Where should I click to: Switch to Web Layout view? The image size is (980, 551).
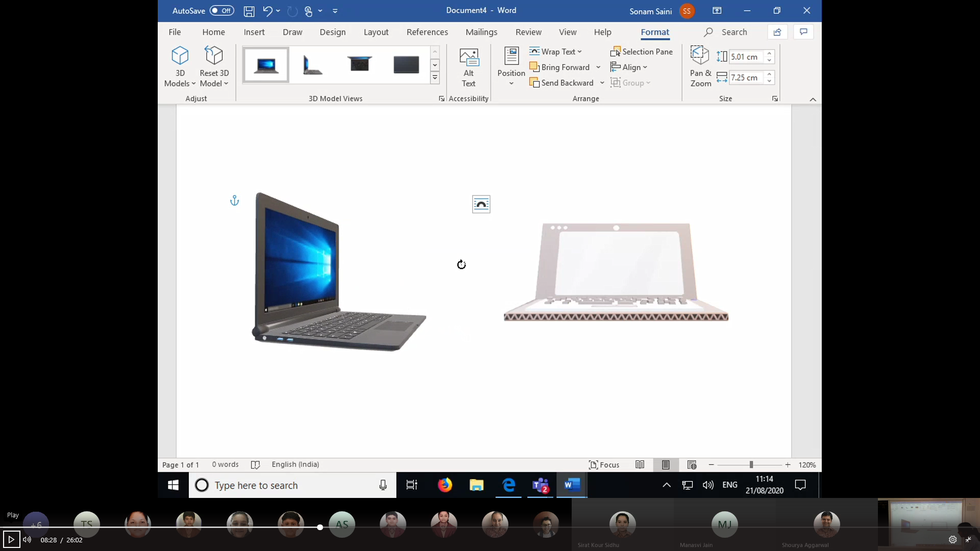coord(692,465)
